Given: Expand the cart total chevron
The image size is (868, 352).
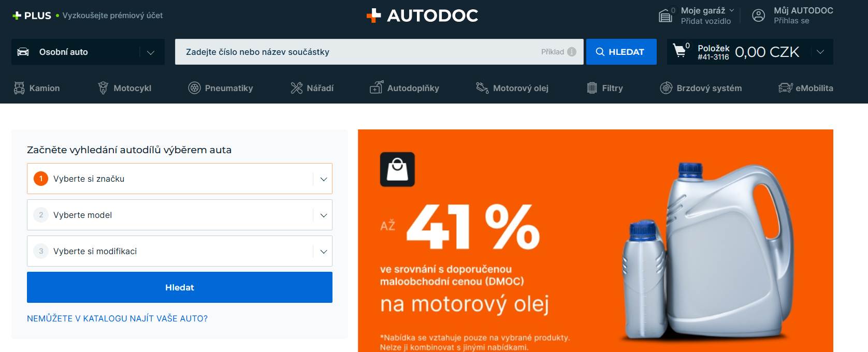Looking at the screenshot, I should point(820,52).
